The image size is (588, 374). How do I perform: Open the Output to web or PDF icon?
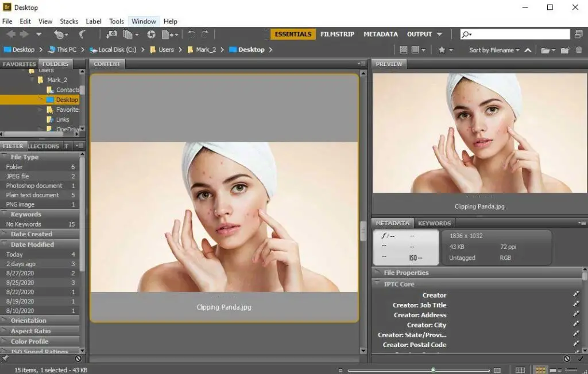click(x=169, y=34)
